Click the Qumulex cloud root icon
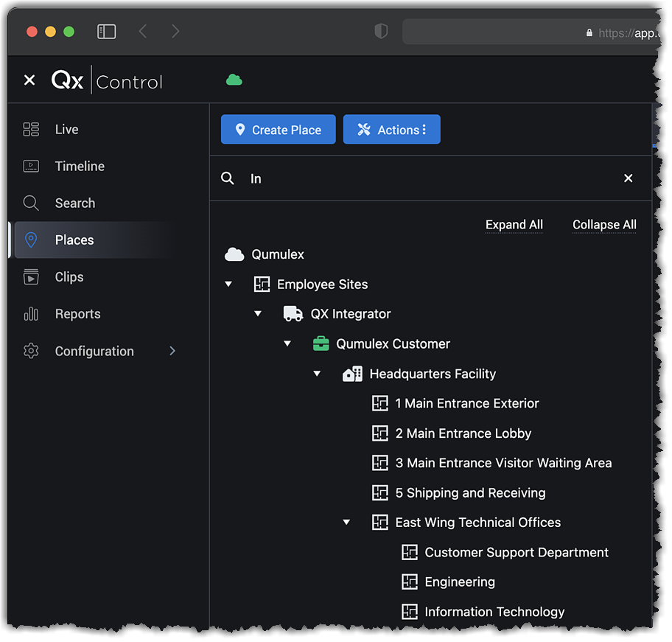The image size is (672, 642). click(x=234, y=254)
